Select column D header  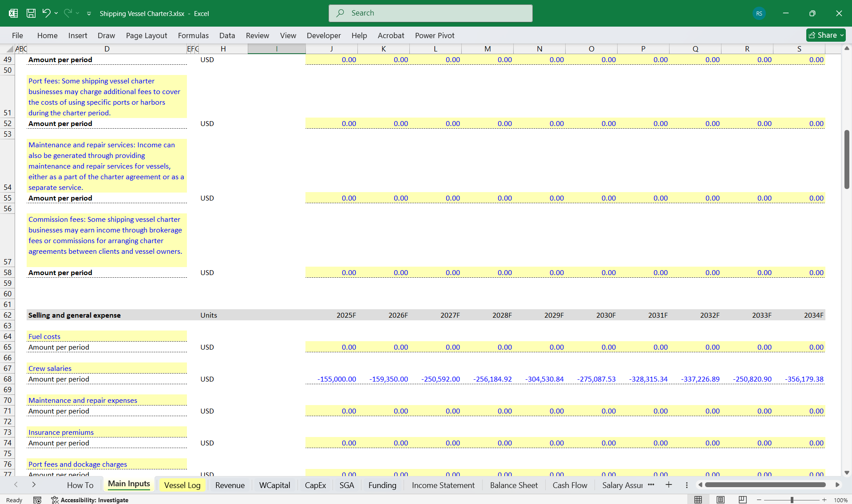click(x=107, y=49)
